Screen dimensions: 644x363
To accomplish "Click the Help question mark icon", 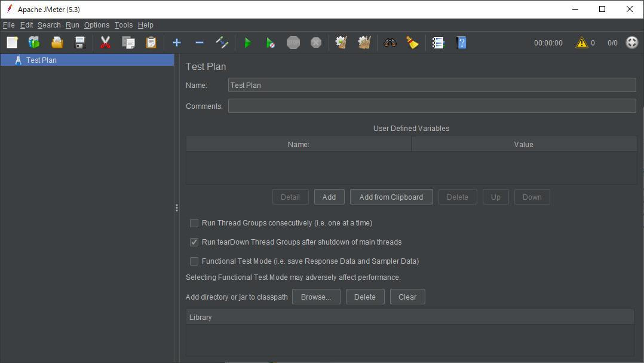I will [461, 42].
